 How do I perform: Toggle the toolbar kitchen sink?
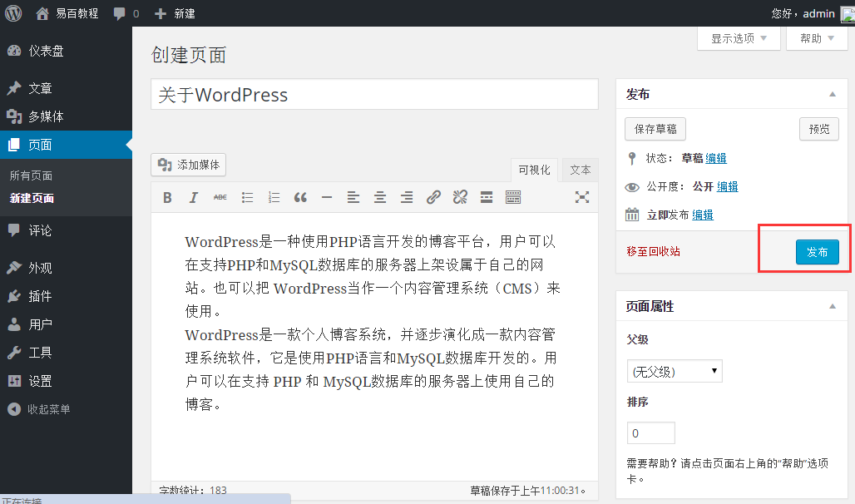(x=513, y=197)
